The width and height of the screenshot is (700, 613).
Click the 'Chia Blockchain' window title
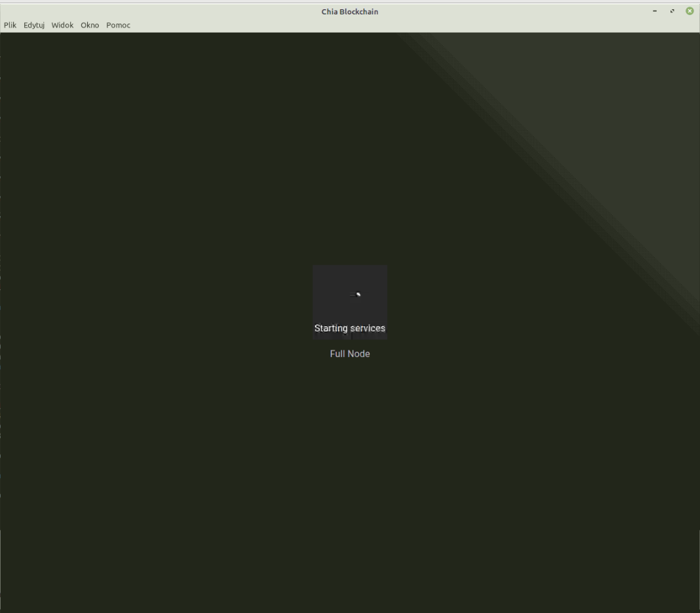350,12
